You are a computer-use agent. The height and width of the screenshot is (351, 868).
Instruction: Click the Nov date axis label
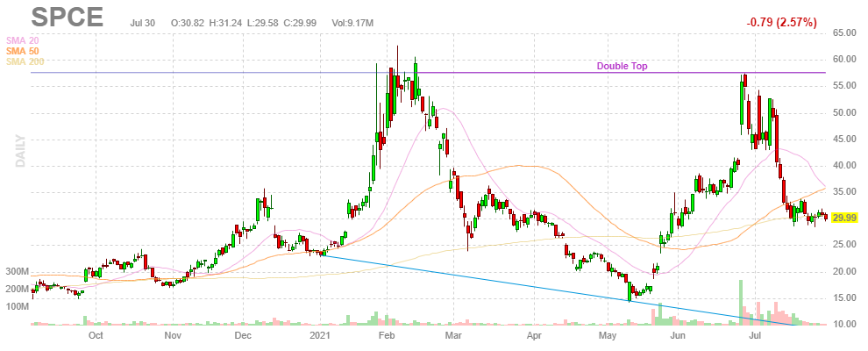pyautogui.click(x=174, y=335)
